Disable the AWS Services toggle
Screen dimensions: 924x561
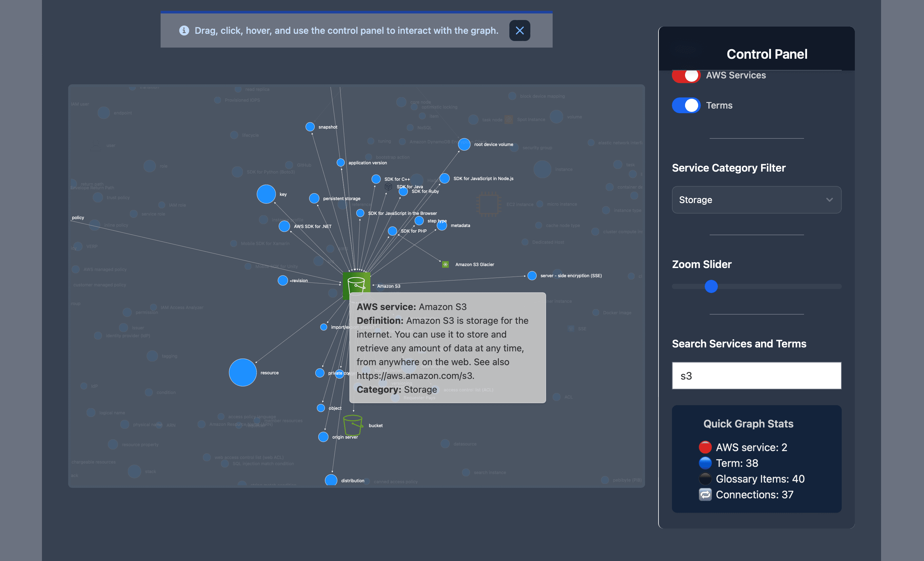[686, 75]
